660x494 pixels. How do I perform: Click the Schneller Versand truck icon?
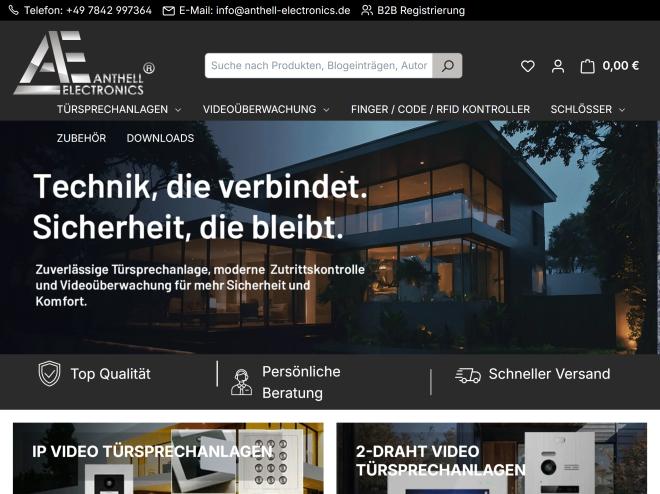tap(468, 375)
